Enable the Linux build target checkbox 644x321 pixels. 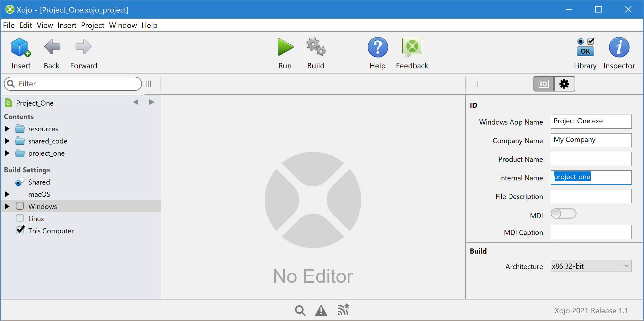pos(20,218)
